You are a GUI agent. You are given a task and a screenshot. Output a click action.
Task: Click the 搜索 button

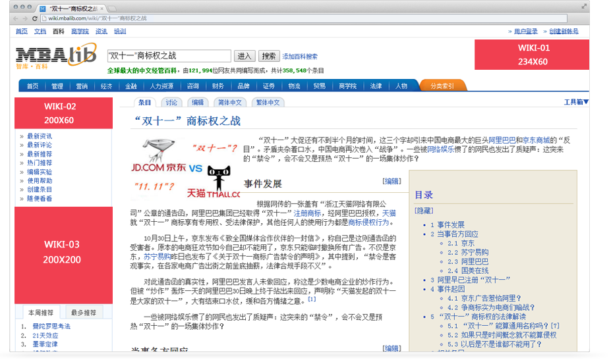coord(268,56)
